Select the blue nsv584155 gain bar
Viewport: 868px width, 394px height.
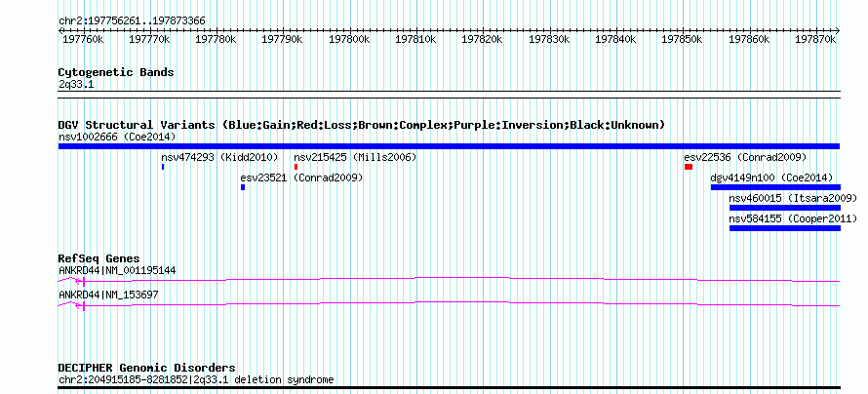pos(785,228)
